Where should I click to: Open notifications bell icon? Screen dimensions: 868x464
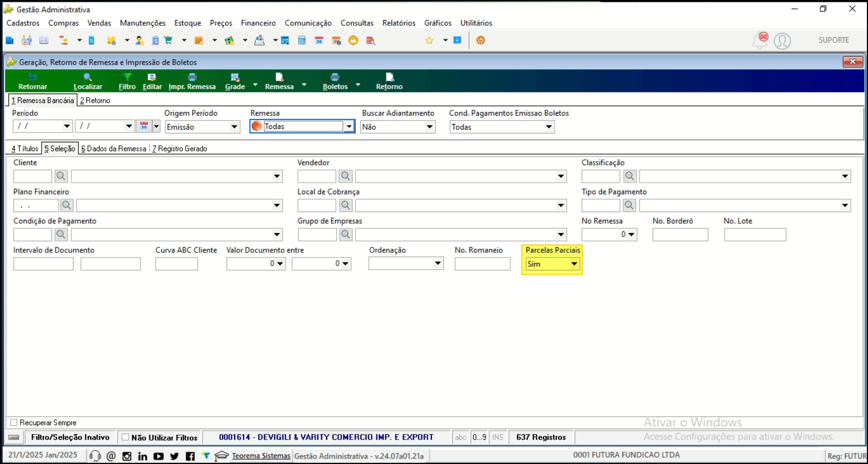click(x=759, y=40)
